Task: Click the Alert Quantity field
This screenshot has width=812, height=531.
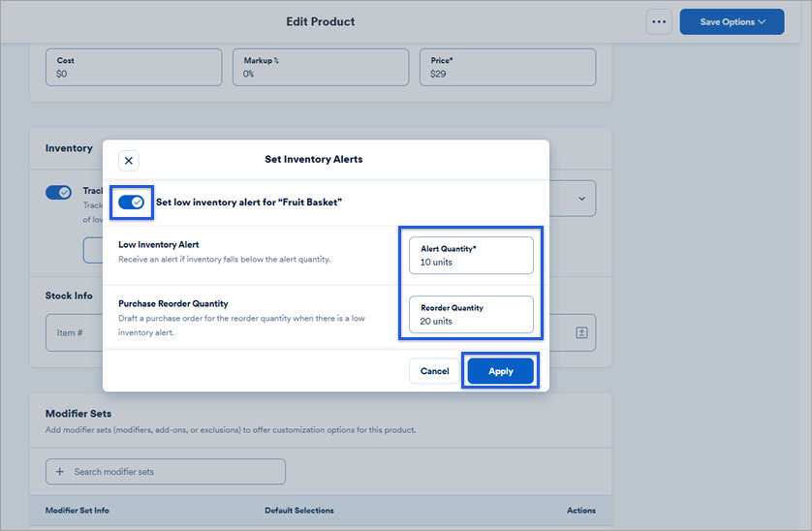Action: pos(471,256)
